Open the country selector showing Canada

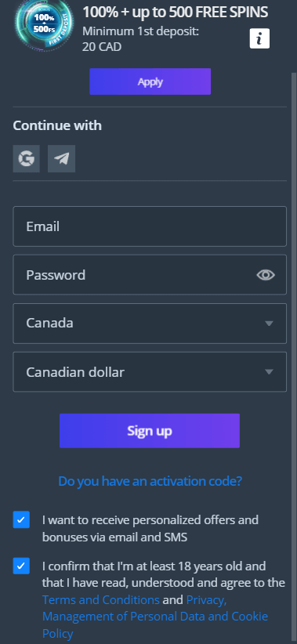[x=150, y=324]
